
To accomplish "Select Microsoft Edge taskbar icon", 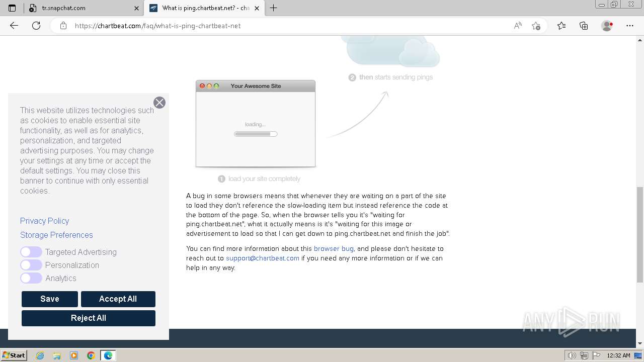I will pos(108,355).
